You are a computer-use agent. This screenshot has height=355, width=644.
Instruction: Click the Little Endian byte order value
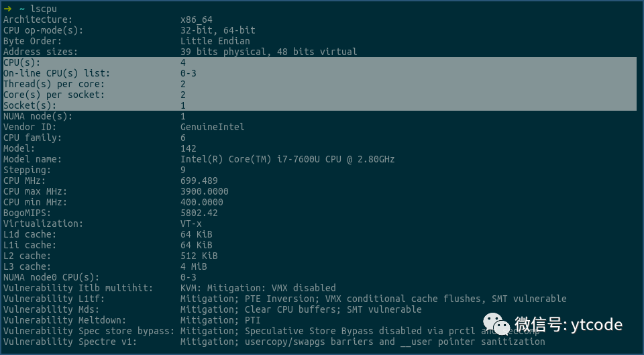[x=215, y=41]
